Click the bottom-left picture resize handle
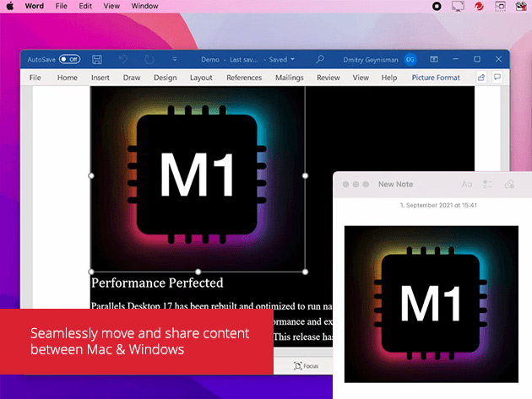 click(91, 272)
